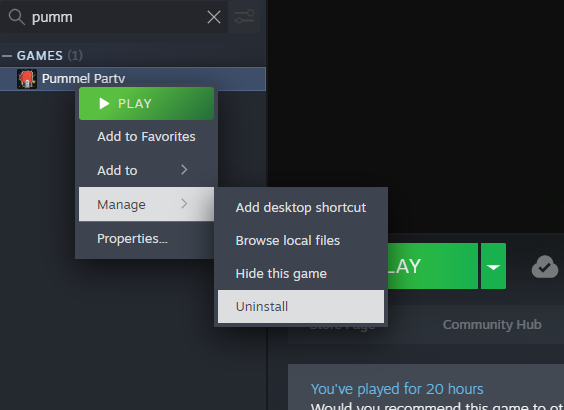Open the dropdown arrow beside PLAY
Image resolution: width=564 pixels, height=410 pixels.
494,266
